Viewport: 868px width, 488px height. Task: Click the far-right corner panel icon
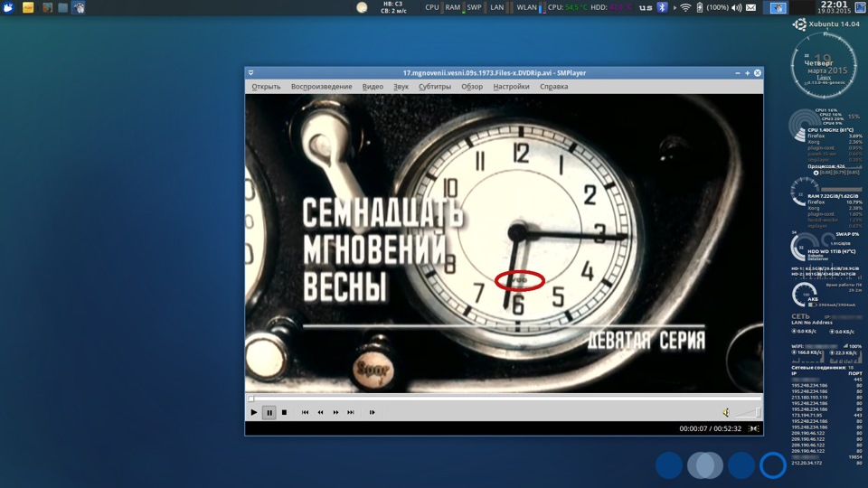pyautogui.click(x=861, y=7)
